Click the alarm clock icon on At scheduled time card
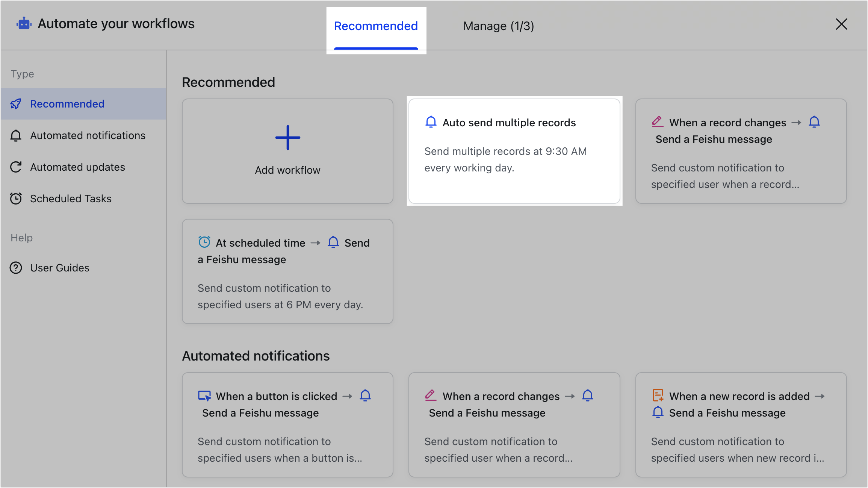868x488 pixels. coord(204,242)
